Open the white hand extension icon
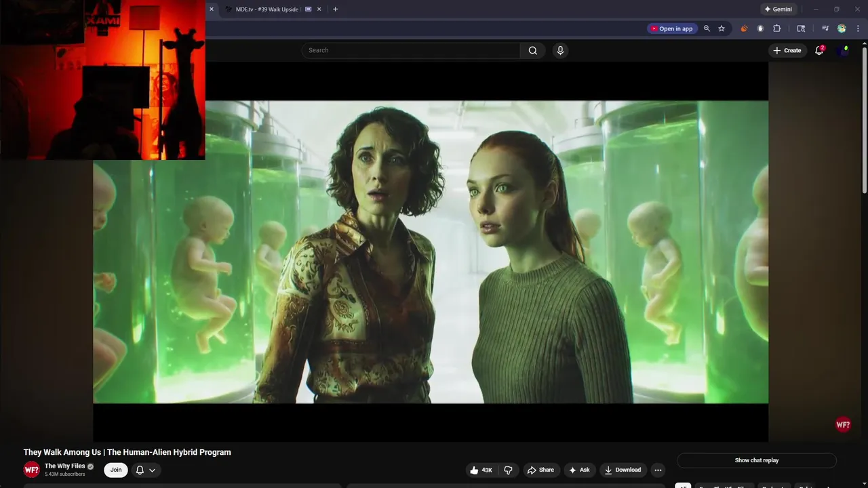Screen dimensions: 868x488 (760, 28)
